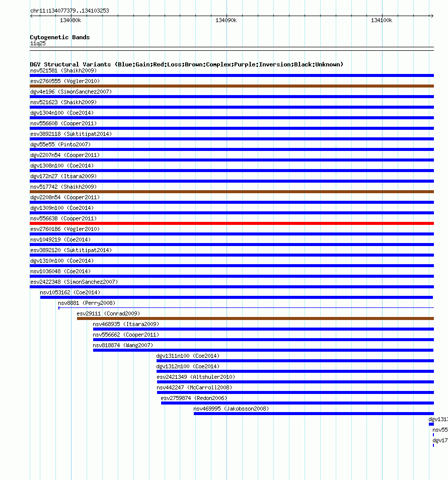Image resolution: width=448 pixels, height=480 pixels.
Task: Click nsv1049219 (Coe2014) label
Action: coord(60,239)
